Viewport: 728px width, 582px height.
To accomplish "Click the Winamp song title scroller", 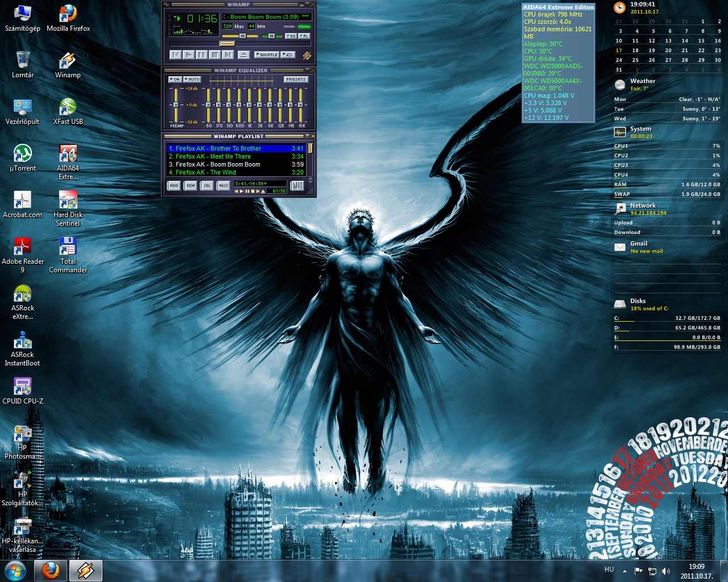I will (266, 17).
